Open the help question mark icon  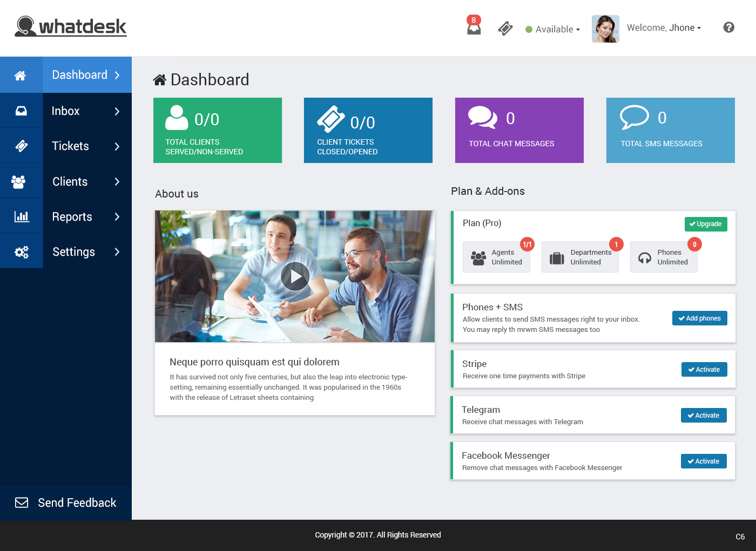(x=728, y=27)
